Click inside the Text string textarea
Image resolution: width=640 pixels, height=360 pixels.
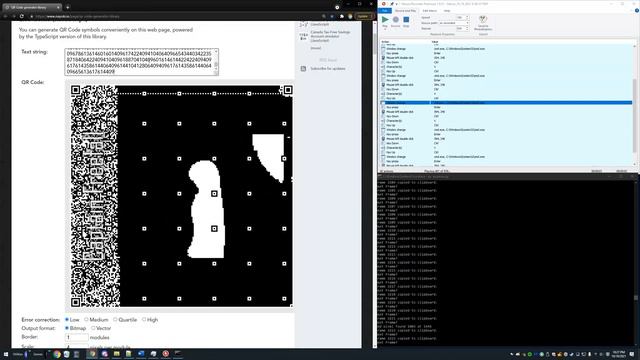click(x=141, y=62)
